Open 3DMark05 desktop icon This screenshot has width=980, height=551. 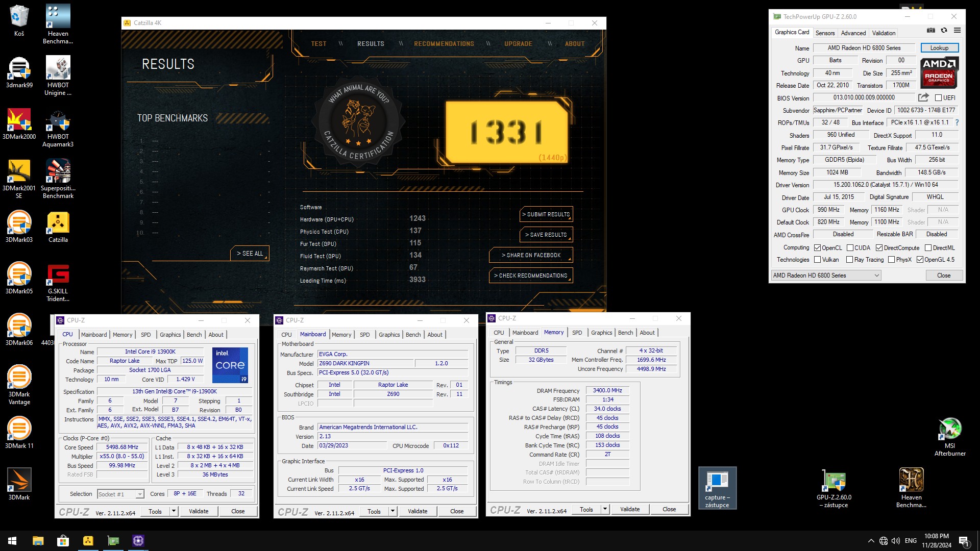pos(19,278)
